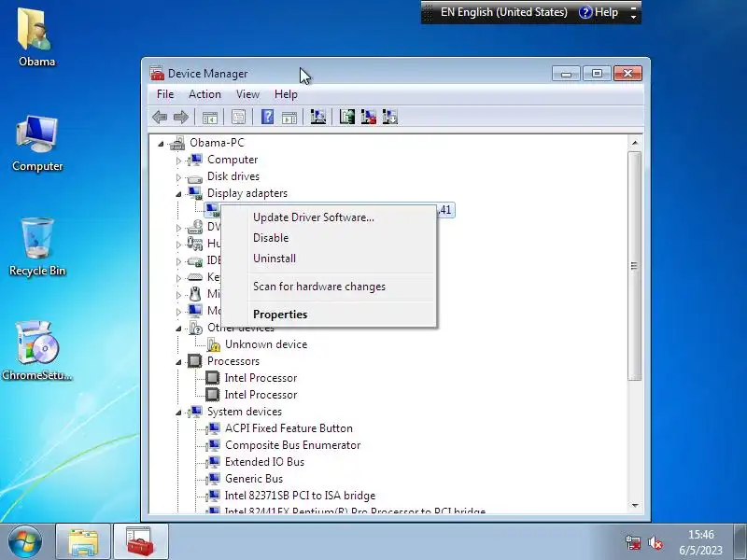The height and width of the screenshot is (560, 747).
Task: Click the scrollbar down arrow
Action: coord(635,506)
